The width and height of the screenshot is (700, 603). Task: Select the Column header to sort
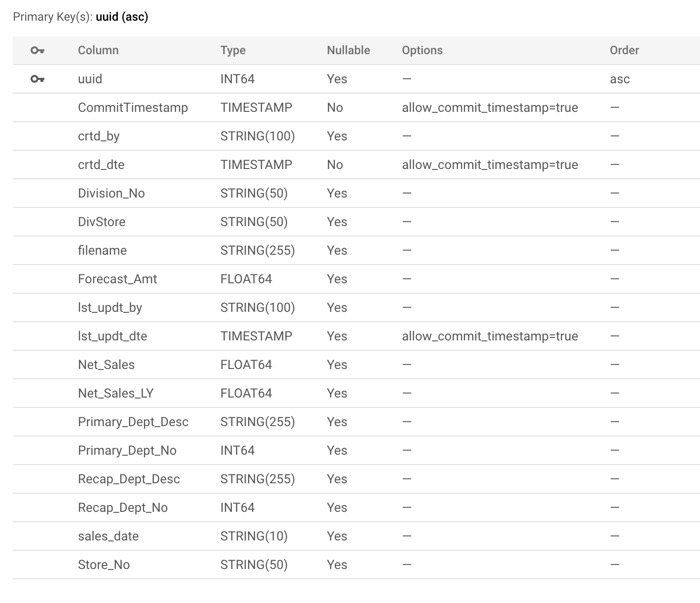tap(98, 50)
